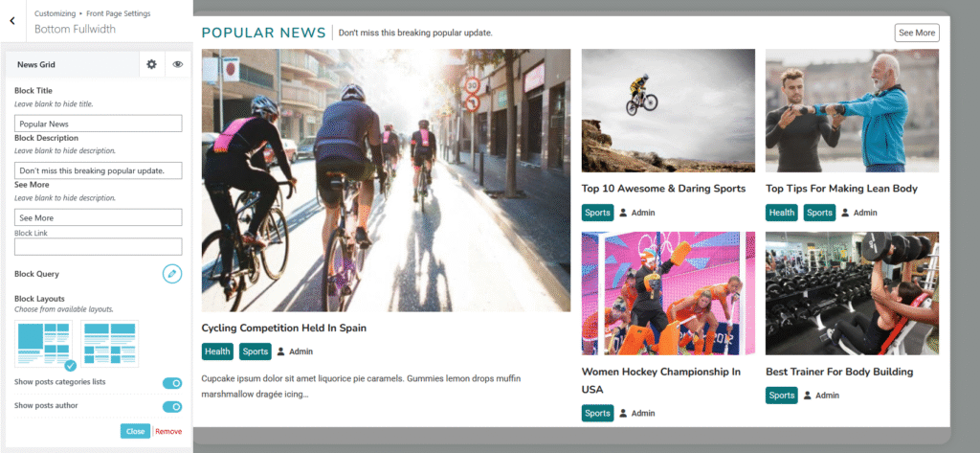This screenshot has height=453, width=980.
Task: Choose the second block layout thumbnail
Action: coord(109,344)
